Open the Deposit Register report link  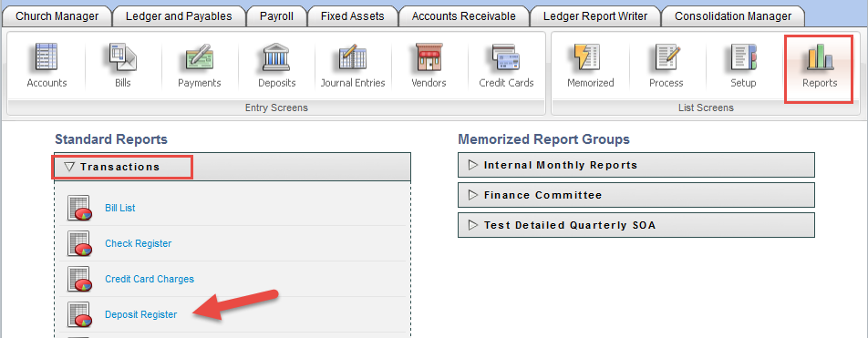pyautogui.click(x=141, y=314)
